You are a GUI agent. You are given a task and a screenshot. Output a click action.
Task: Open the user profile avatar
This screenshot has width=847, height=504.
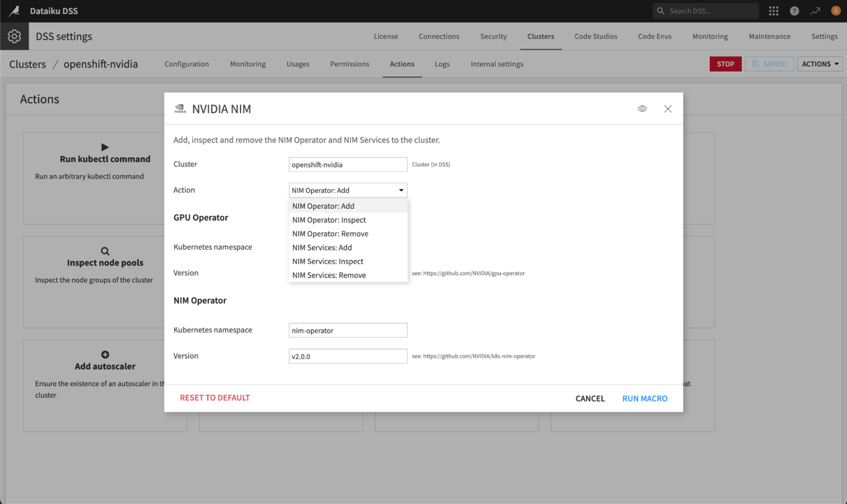835,11
